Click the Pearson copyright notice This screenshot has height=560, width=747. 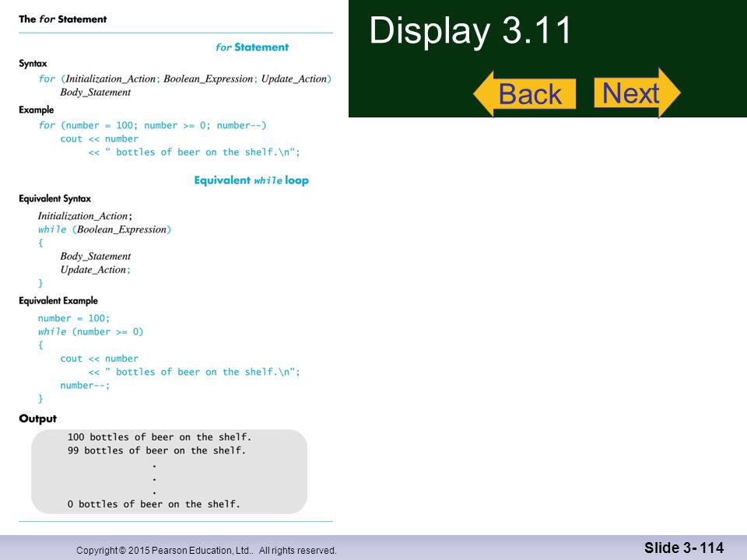206,551
